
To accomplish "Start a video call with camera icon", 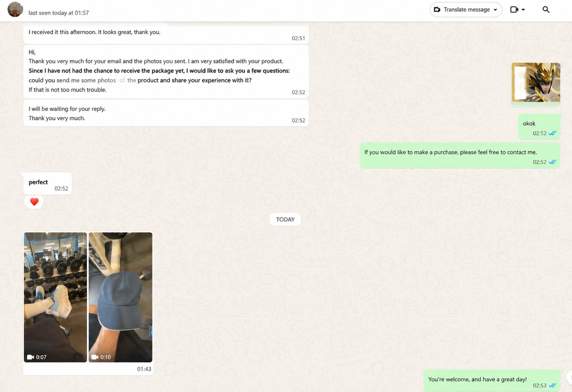I will pyautogui.click(x=514, y=10).
